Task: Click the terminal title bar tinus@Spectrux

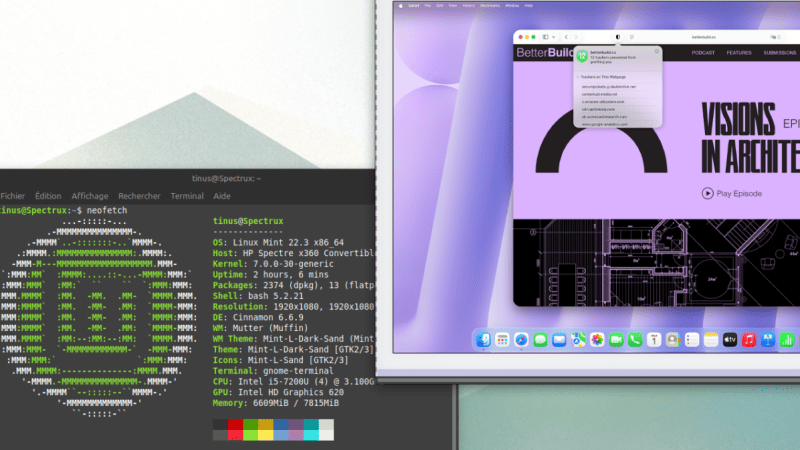Action: point(227,179)
